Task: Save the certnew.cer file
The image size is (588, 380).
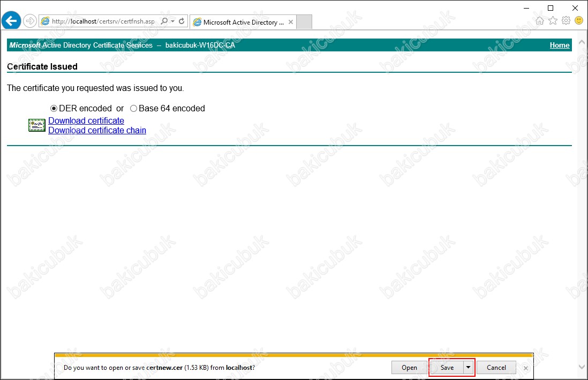Action: click(447, 368)
